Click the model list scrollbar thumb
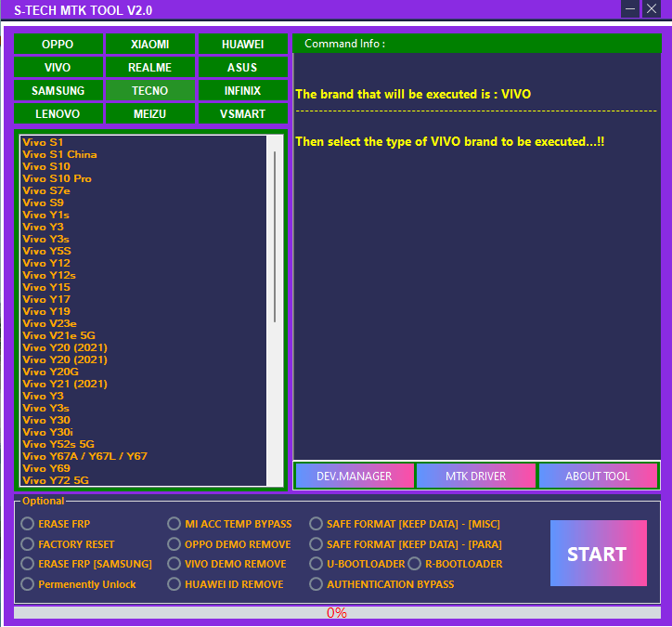Screen dimensions: 672x627 (275, 237)
